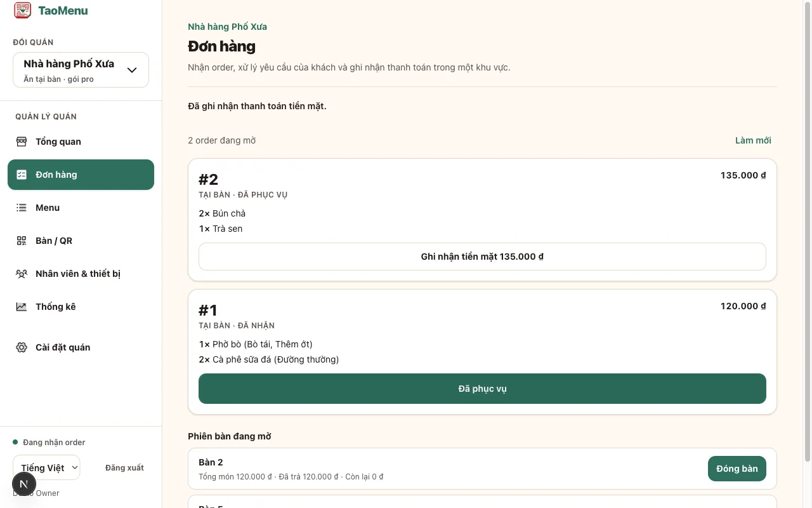The width and height of the screenshot is (812, 508).
Task: Click the Làm mới refresh link
Action: (x=753, y=140)
